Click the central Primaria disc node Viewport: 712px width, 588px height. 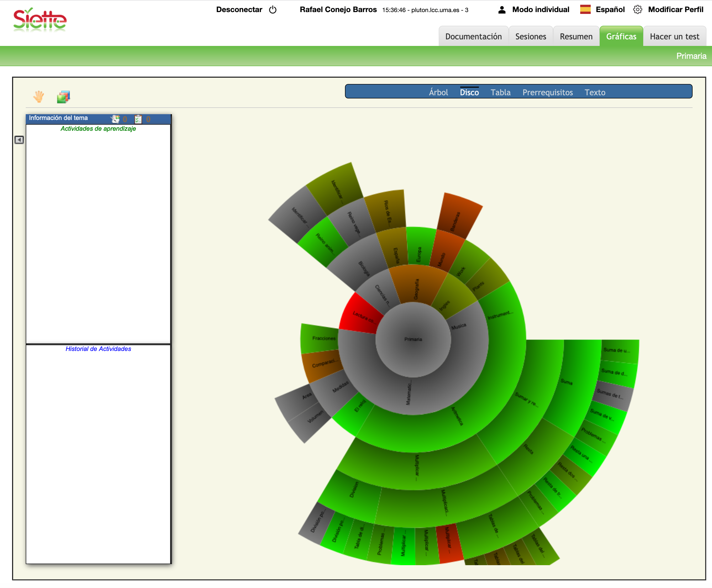(x=413, y=339)
